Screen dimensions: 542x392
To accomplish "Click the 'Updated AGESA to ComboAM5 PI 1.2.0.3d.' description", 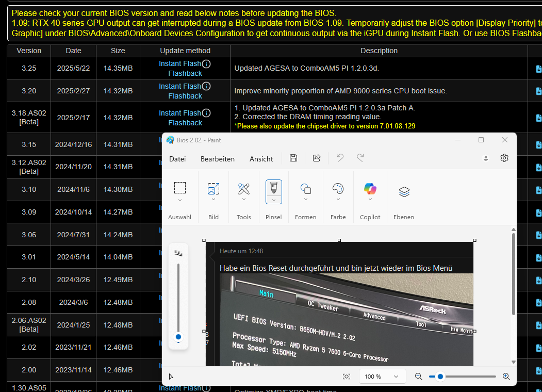I will tap(307, 69).
